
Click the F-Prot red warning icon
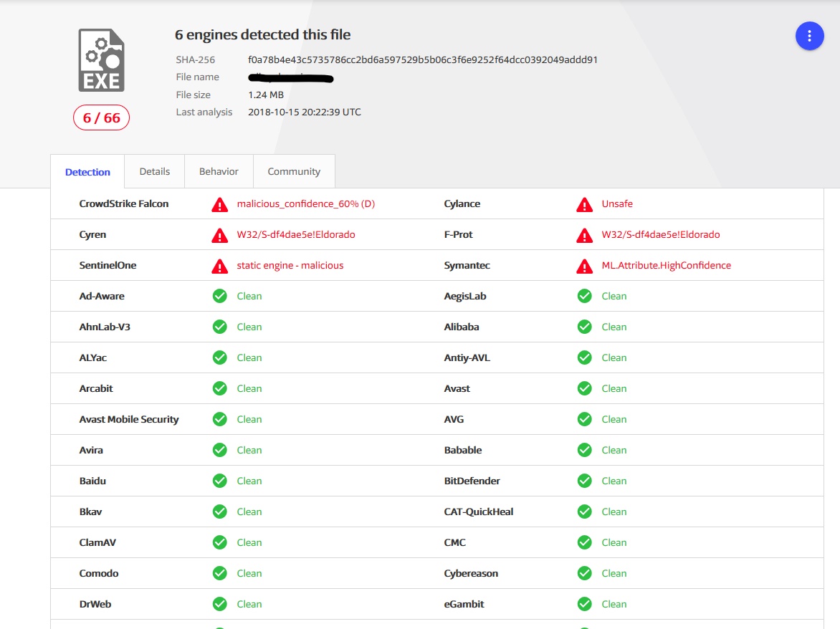pos(584,236)
